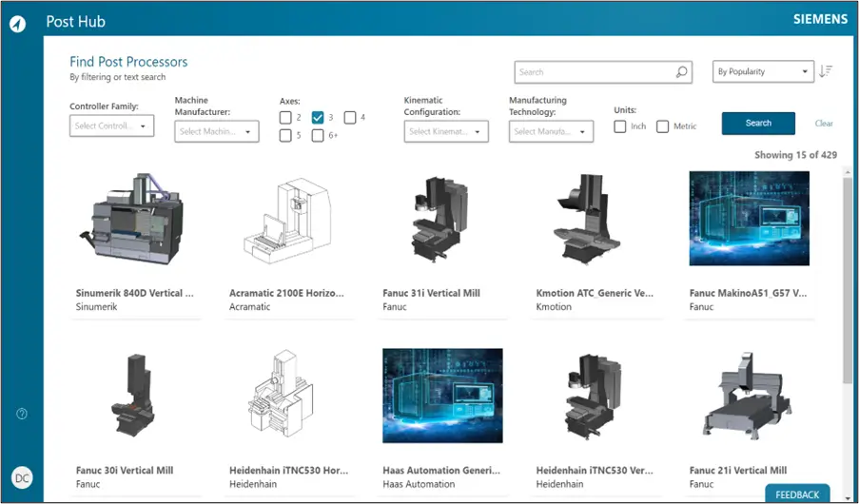
Task: Check the 6+ axes checkbox
Action: coord(318,135)
